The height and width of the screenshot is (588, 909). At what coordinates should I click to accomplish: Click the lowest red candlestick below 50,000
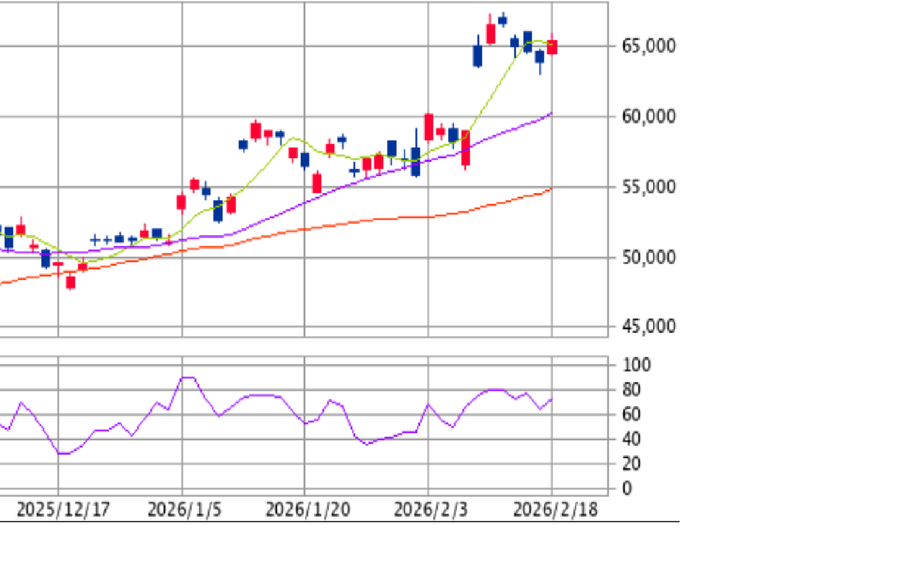coord(71,281)
